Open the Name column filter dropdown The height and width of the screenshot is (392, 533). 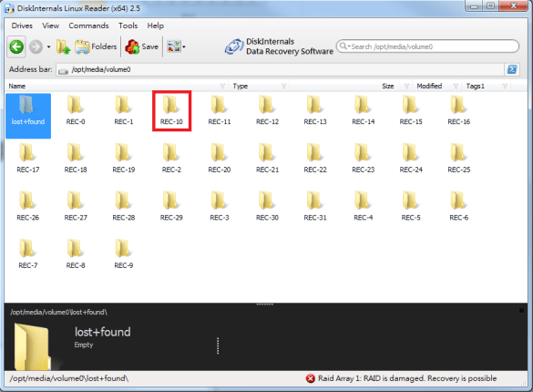pyautogui.click(x=222, y=86)
